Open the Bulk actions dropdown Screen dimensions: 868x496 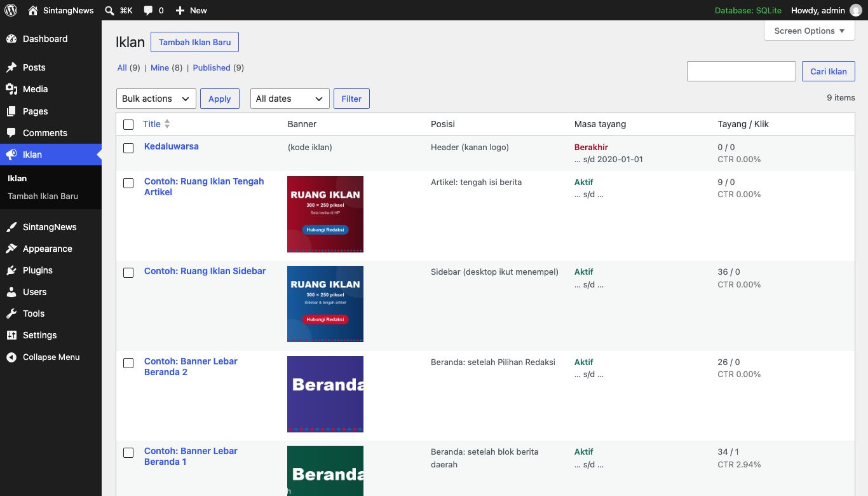pos(156,99)
